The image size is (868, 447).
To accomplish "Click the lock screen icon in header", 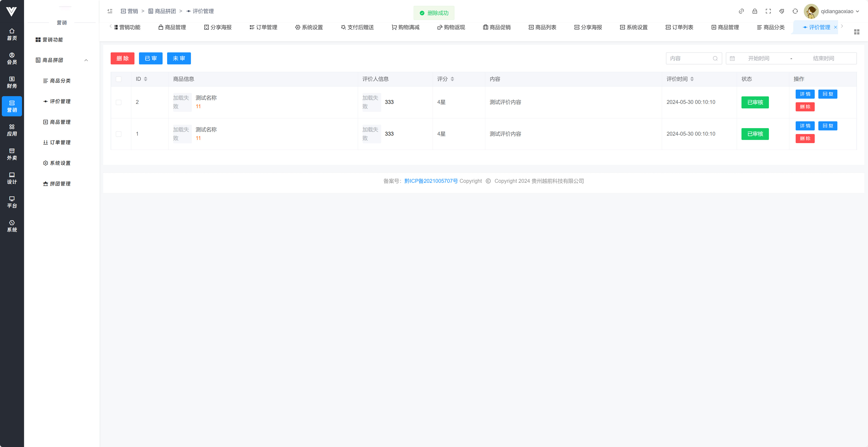I will 754,11.
